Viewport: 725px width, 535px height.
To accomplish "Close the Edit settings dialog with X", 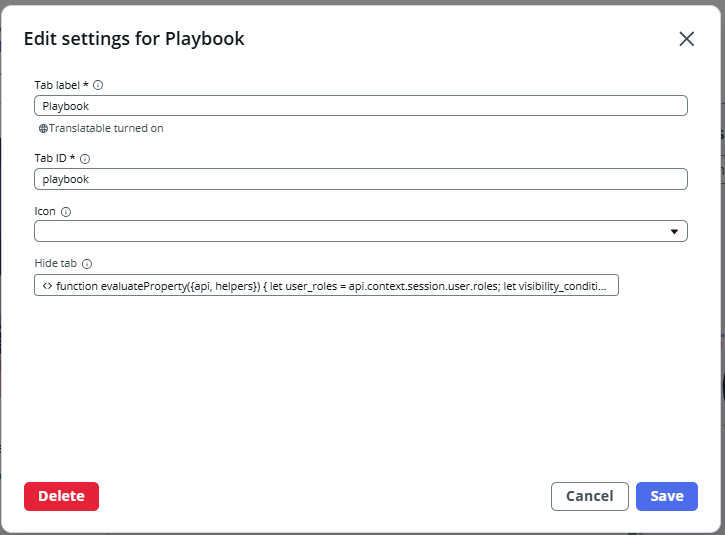I will (686, 39).
